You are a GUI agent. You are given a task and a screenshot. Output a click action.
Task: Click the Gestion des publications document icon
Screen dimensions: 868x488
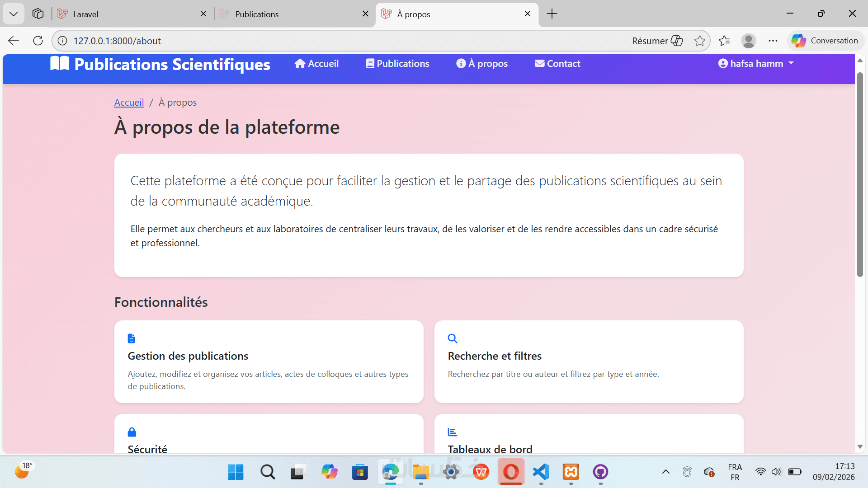tap(132, 338)
